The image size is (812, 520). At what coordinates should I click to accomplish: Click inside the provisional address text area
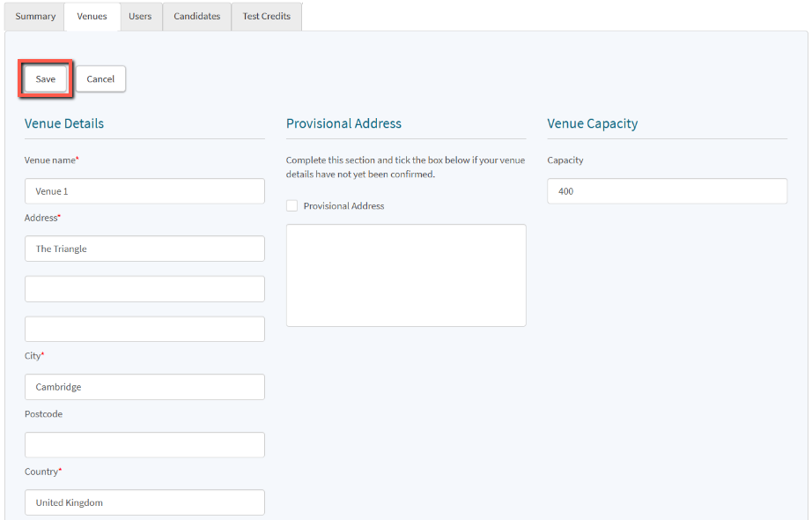[406, 275]
